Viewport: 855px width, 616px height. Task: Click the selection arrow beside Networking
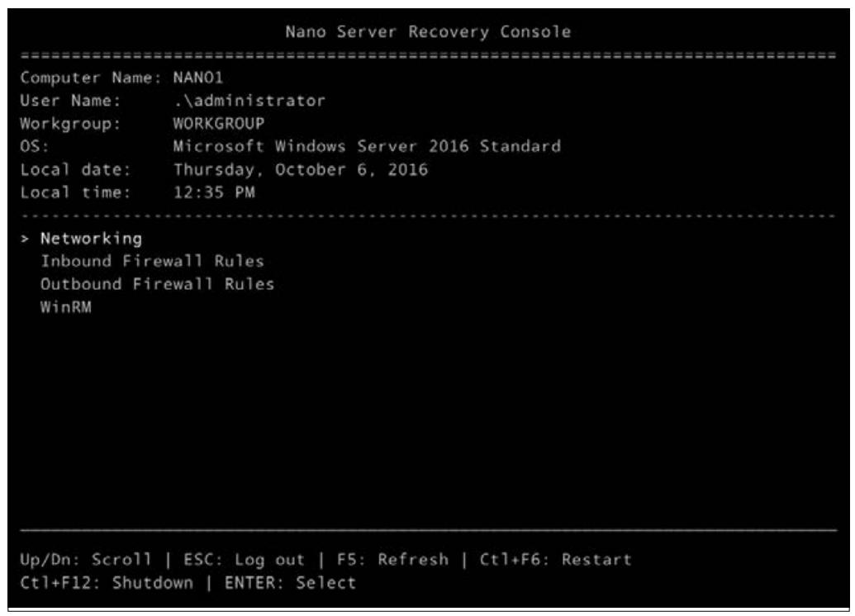point(24,239)
